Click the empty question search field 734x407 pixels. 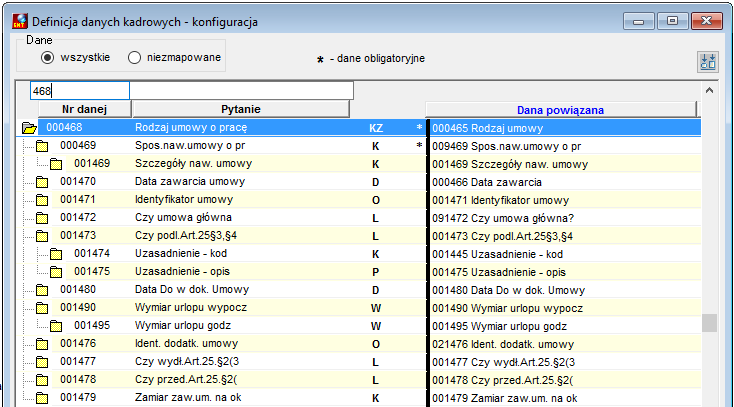pyautogui.click(x=241, y=90)
